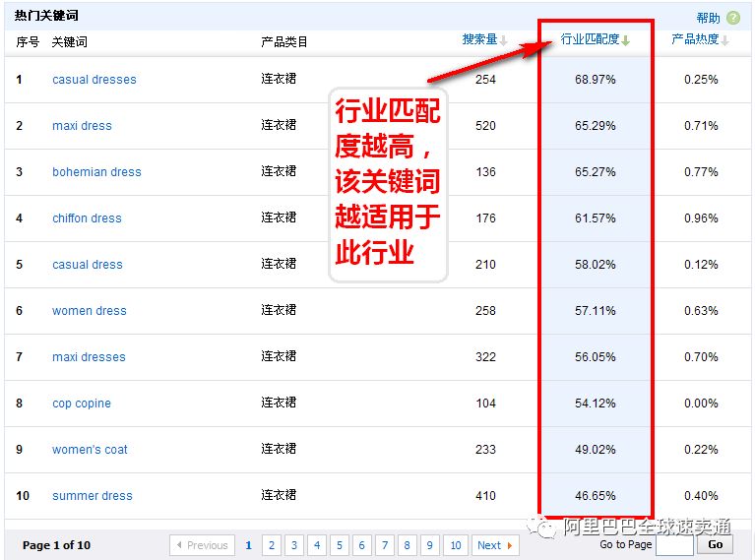
Task: Jump to page 10
Action: coord(455,545)
